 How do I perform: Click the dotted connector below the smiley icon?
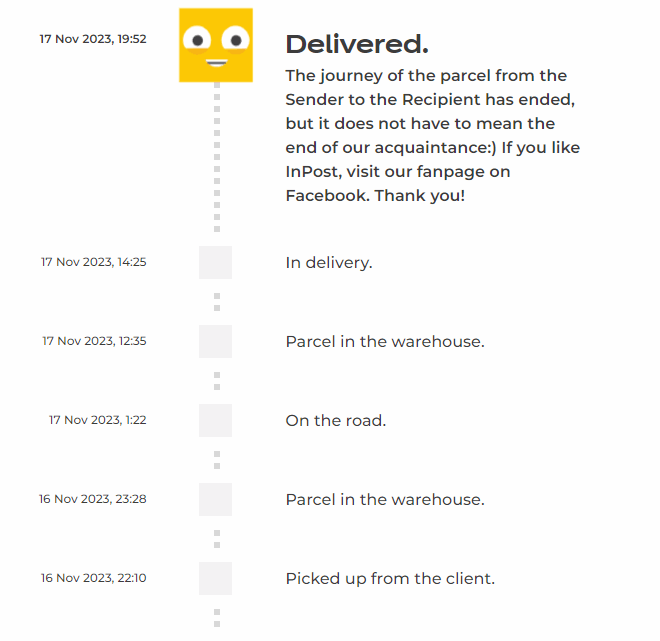tap(217, 158)
